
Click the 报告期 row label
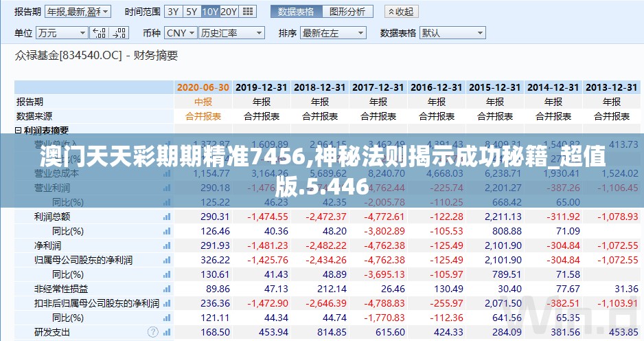point(30,102)
